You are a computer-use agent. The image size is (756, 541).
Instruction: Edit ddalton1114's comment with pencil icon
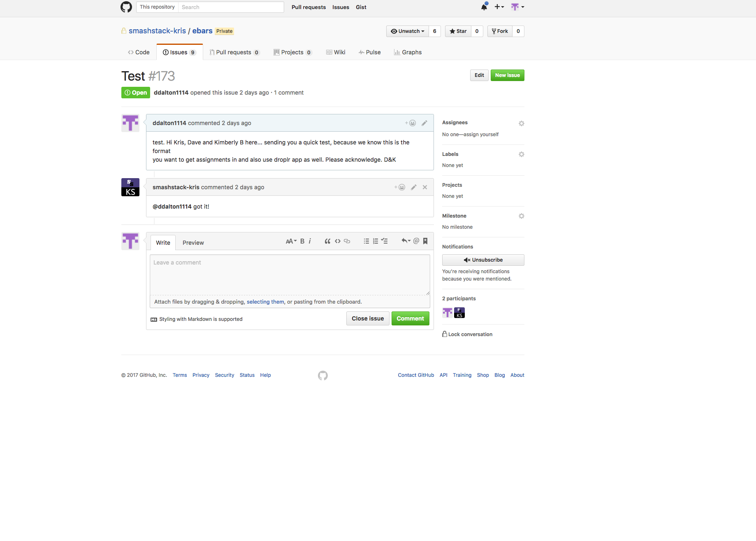(x=424, y=123)
